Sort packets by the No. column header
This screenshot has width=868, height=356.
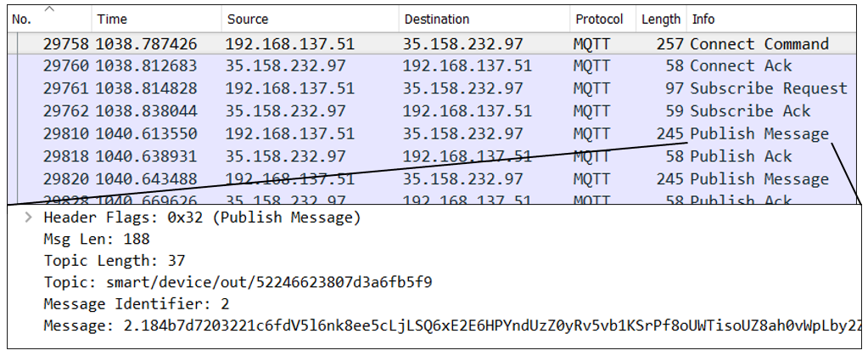tap(50, 19)
